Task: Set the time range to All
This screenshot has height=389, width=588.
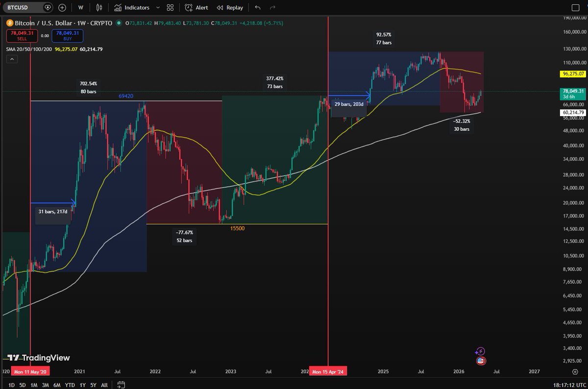Action: [x=104, y=385]
